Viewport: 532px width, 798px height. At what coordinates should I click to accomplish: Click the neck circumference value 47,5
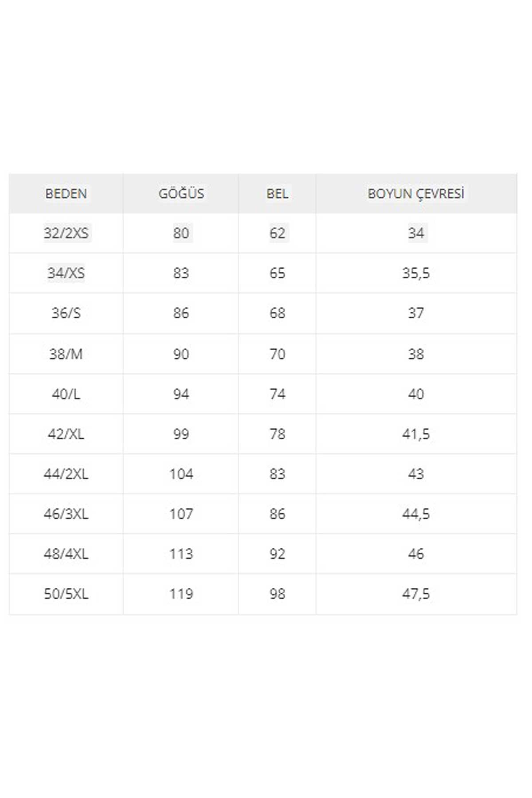coord(416,594)
